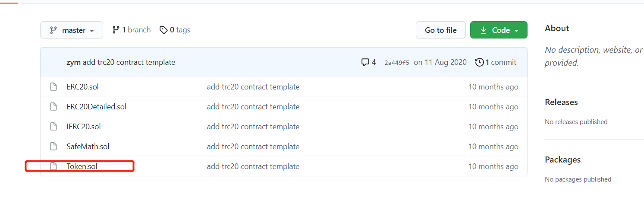This screenshot has height=201, width=644.
Task: Click the comment bubble icon showing 4
Action: point(365,62)
